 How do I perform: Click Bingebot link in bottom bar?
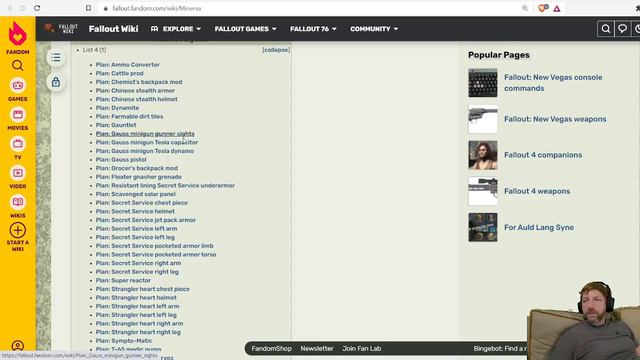(x=500, y=349)
